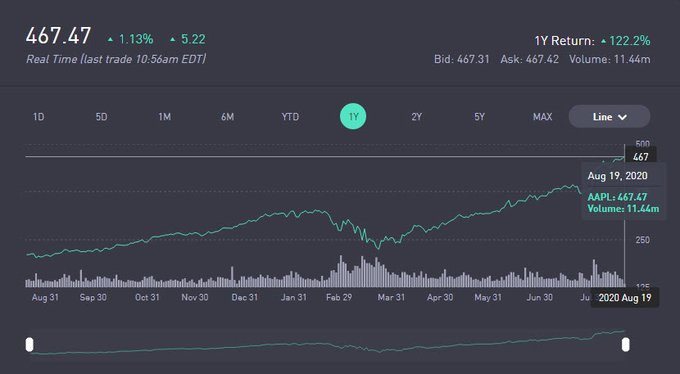Click the green up arrow beside 1.13%
The height and width of the screenshot is (374, 680).
(x=111, y=39)
